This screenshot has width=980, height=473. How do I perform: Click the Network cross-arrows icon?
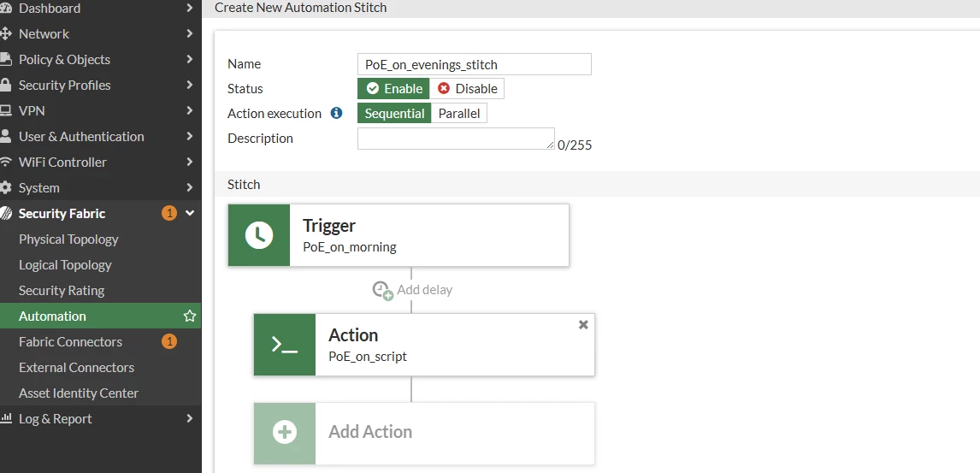click(x=6, y=33)
